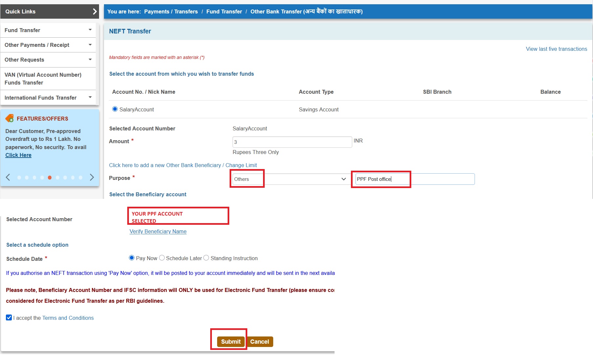The image size is (593, 364).
Task: Open the Purpose dropdown showing Others
Action: pos(290,179)
